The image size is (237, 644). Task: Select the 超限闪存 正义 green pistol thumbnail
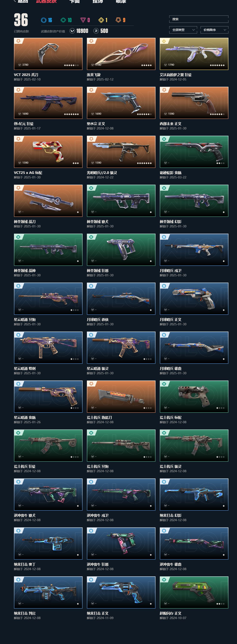pos(194,592)
